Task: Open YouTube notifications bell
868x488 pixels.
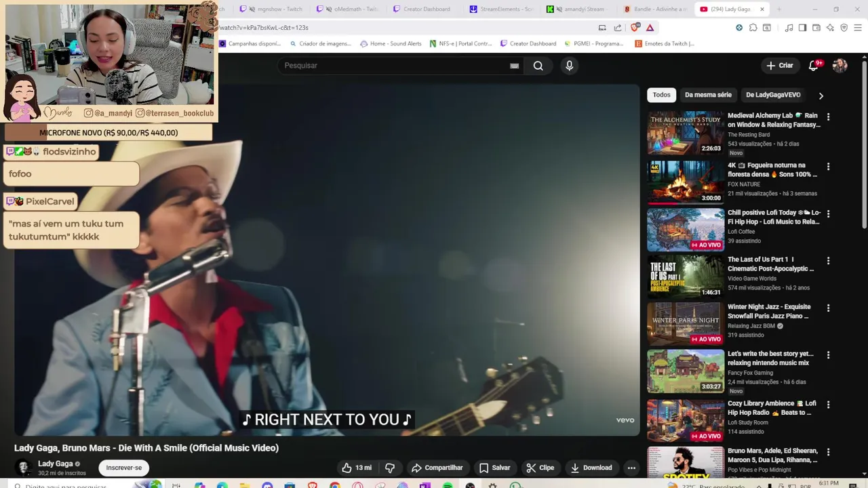Action: coord(814,66)
